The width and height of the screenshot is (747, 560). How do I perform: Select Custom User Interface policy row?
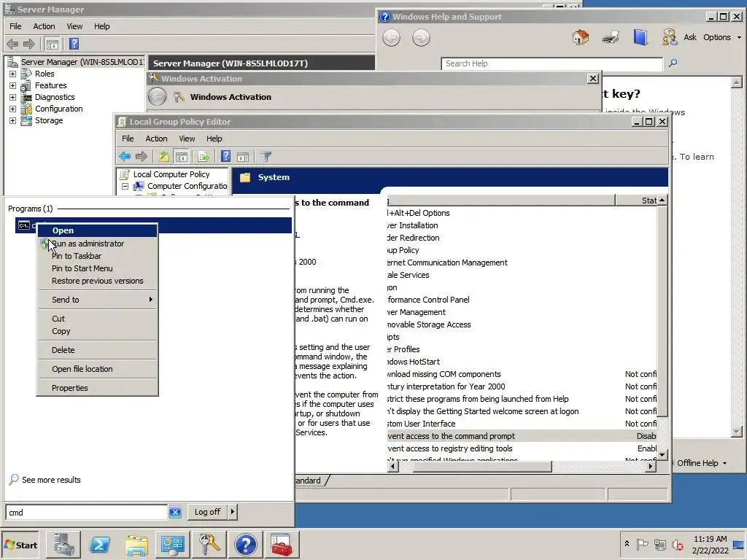522,424
